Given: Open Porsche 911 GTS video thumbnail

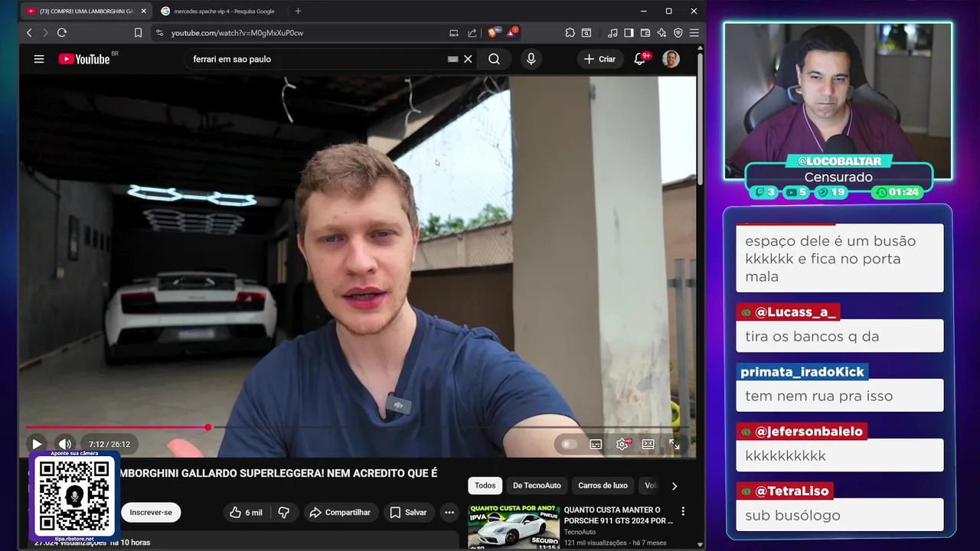Looking at the screenshot, I should [514, 526].
